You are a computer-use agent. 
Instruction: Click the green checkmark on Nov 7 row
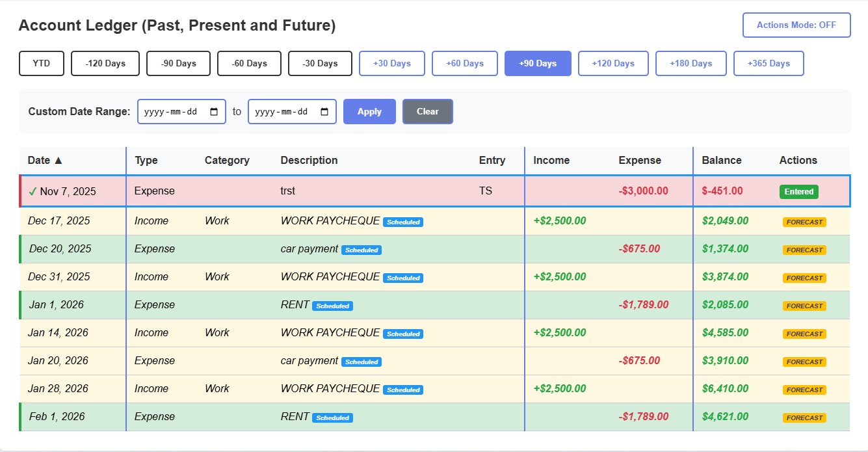33,191
